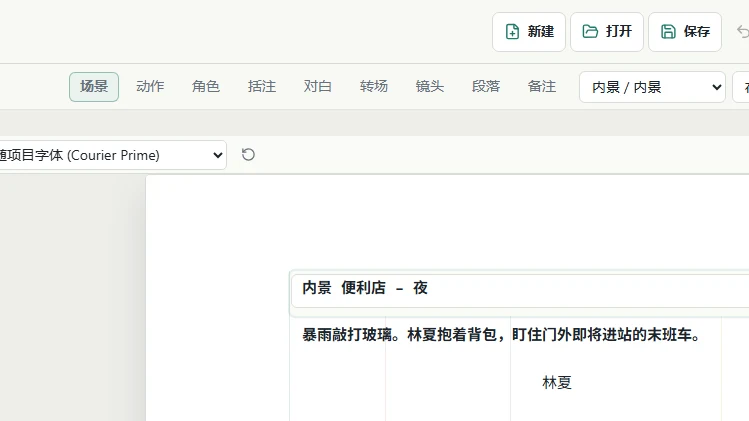Viewport: 749px width, 421px height.
Task: Click the 新建 new document button
Action: [x=529, y=32]
